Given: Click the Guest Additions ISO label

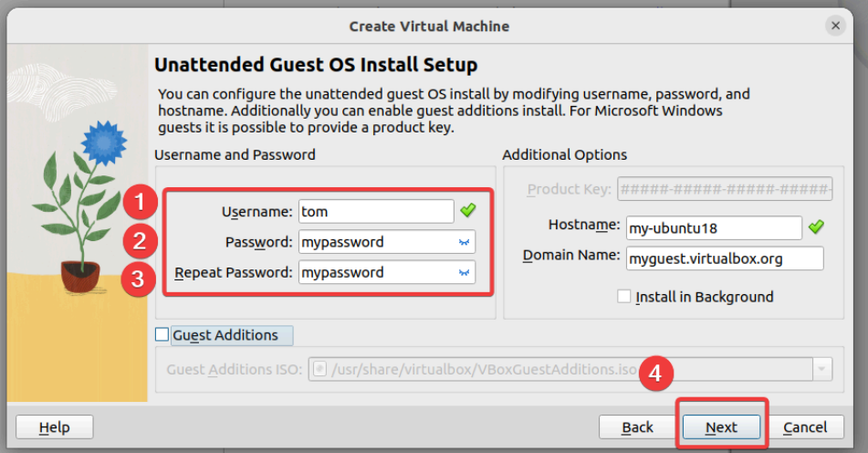Looking at the screenshot, I should click(235, 369).
